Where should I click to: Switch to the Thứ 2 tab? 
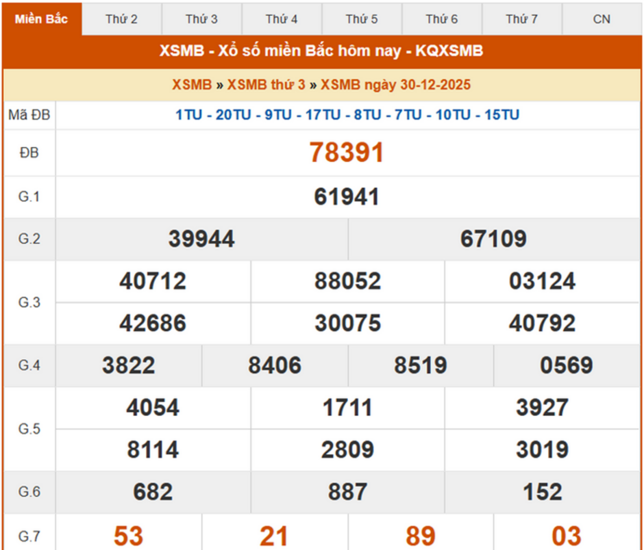[x=121, y=19]
